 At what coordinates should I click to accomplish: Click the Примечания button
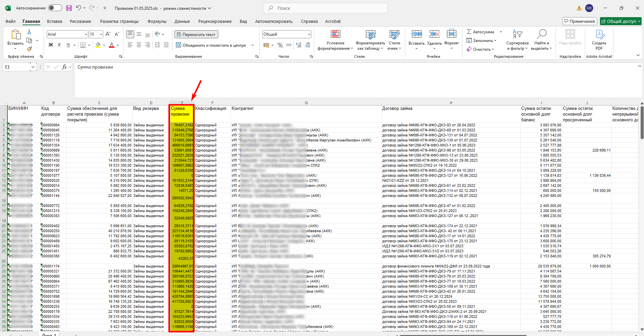click(x=580, y=21)
